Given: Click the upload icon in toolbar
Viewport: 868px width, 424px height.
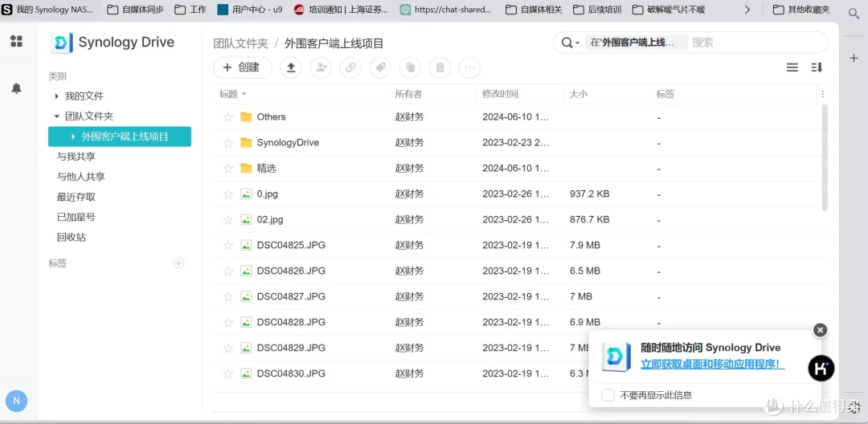Looking at the screenshot, I should pyautogui.click(x=291, y=67).
